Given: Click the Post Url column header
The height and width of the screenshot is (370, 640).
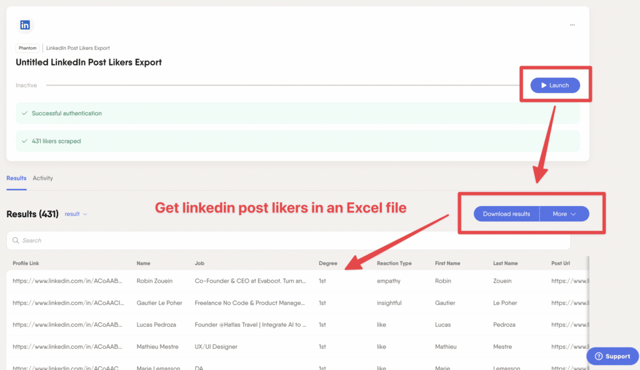Looking at the screenshot, I should tap(560, 264).
